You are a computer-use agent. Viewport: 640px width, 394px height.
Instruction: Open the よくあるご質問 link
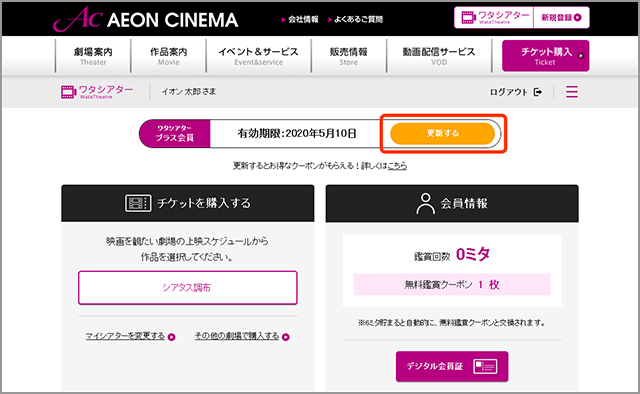coord(356,19)
